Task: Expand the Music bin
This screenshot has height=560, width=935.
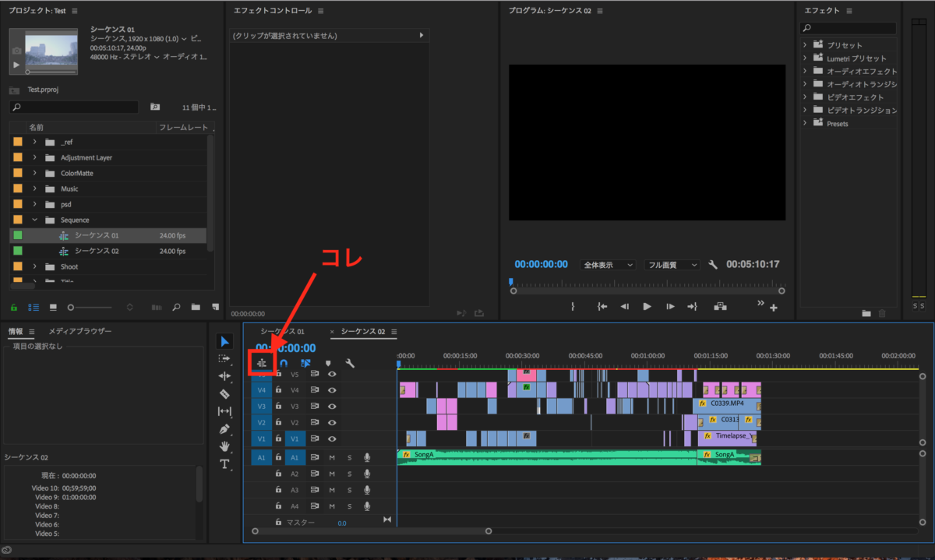Action: pos(35,188)
